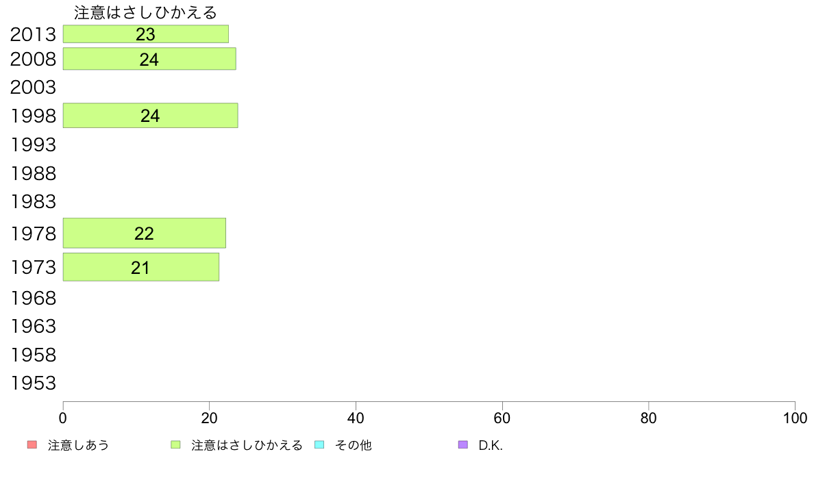
Task: Select the 1998 bar showing 24
Action: tap(151, 115)
